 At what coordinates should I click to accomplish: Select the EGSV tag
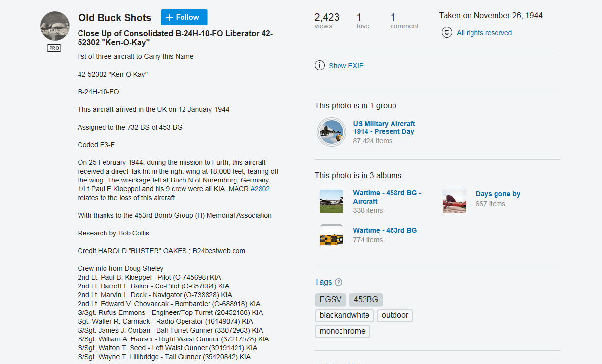(331, 300)
